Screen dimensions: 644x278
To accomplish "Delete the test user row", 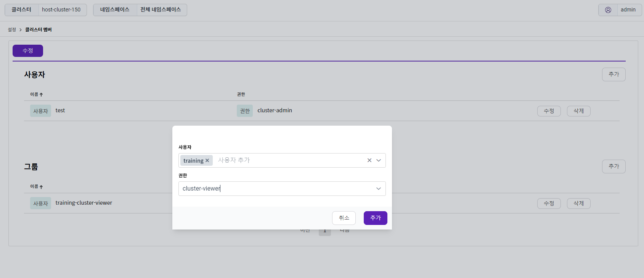I will 579,111.
